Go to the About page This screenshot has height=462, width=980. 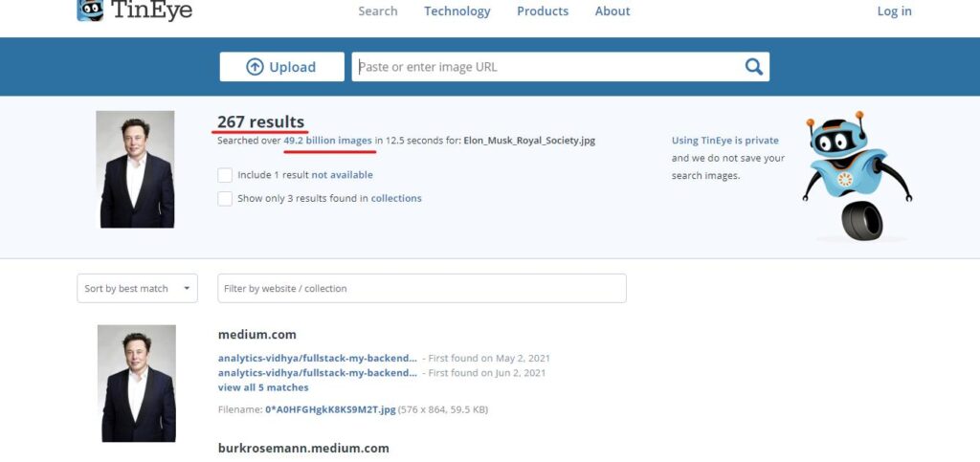click(612, 11)
